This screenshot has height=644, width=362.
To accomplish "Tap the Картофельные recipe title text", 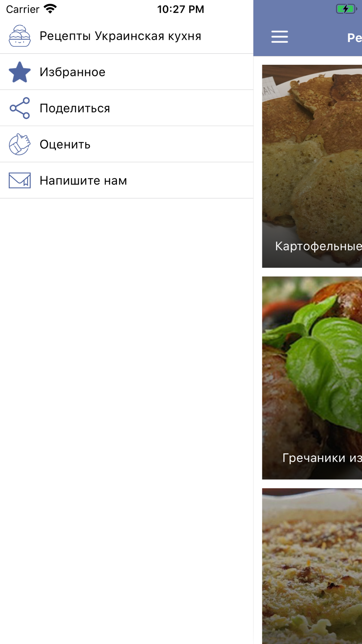I will tap(319, 246).
